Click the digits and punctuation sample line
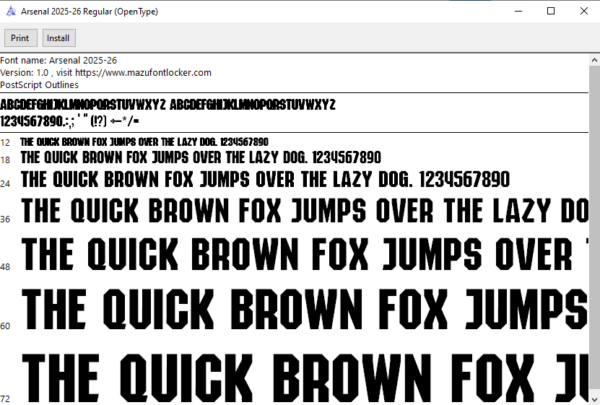600x405 pixels. 70,121
